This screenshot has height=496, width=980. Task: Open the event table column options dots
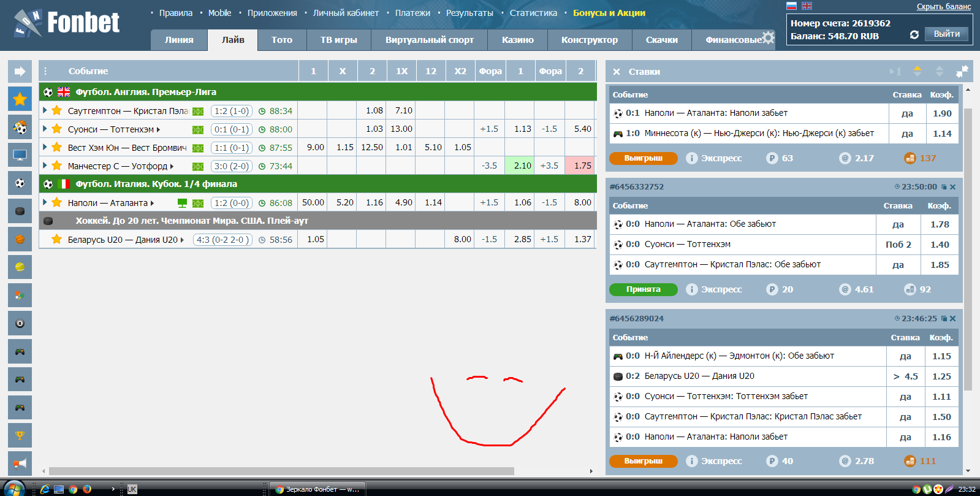(x=45, y=71)
